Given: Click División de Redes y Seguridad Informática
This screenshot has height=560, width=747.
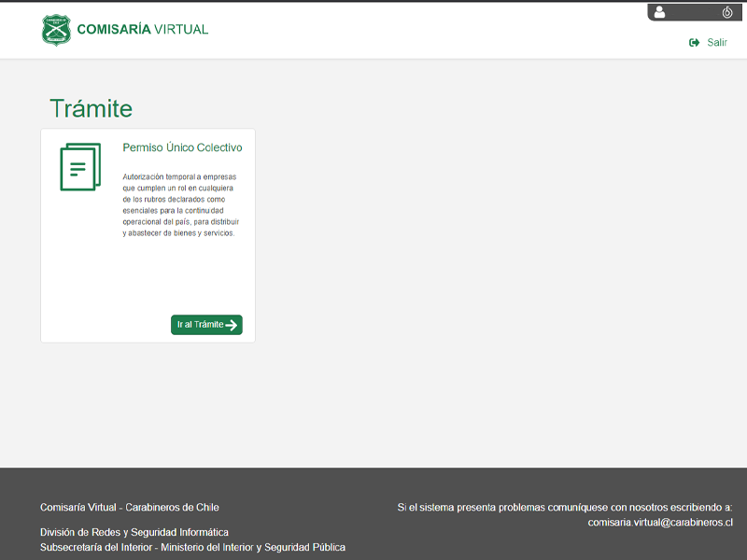Looking at the screenshot, I should (x=134, y=532).
